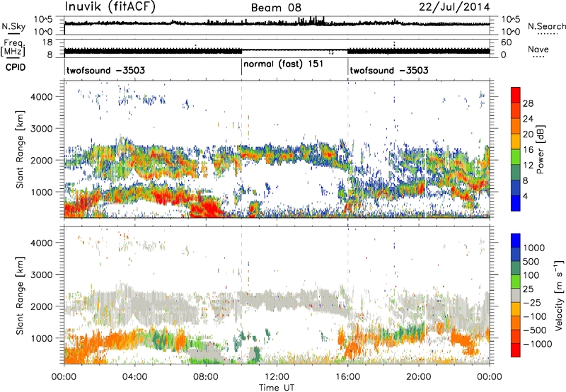Click the power panel 'Slant Range [km]' axis title
This screenshot has height=392, width=566.
21,149
